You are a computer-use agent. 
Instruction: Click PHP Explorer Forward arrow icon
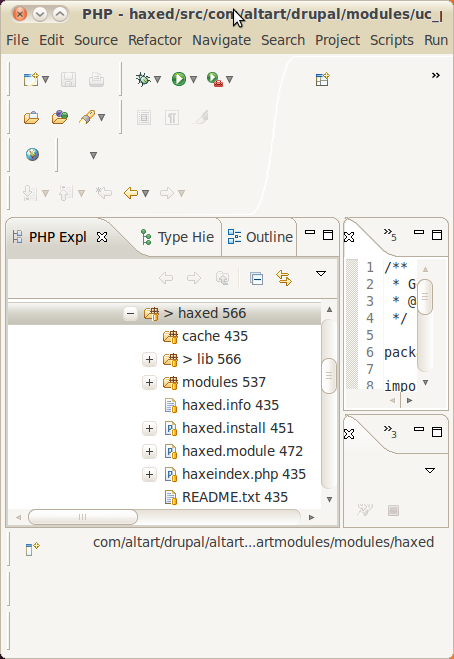tap(194, 278)
